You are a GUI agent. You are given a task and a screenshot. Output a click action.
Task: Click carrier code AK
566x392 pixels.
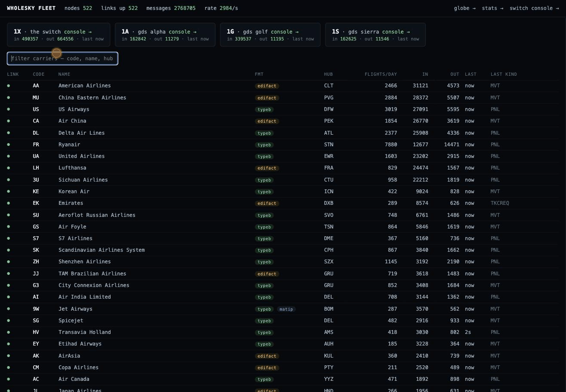point(36,356)
